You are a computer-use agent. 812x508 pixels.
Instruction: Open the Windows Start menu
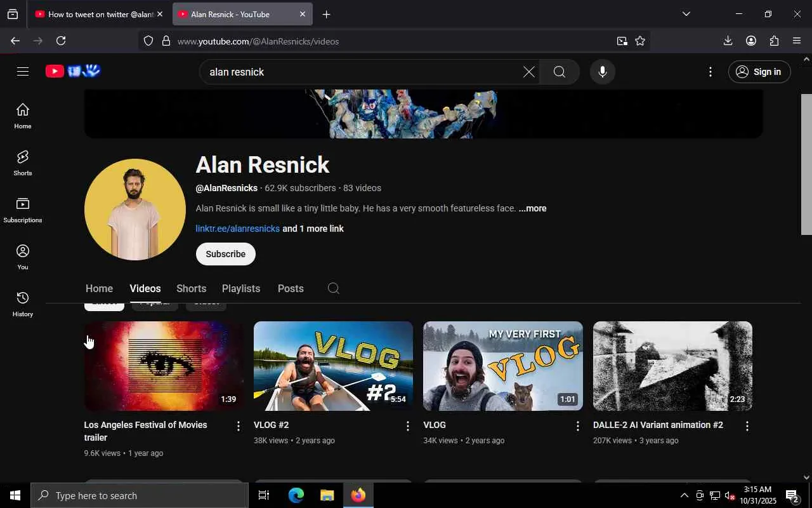[x=15, y=495]
